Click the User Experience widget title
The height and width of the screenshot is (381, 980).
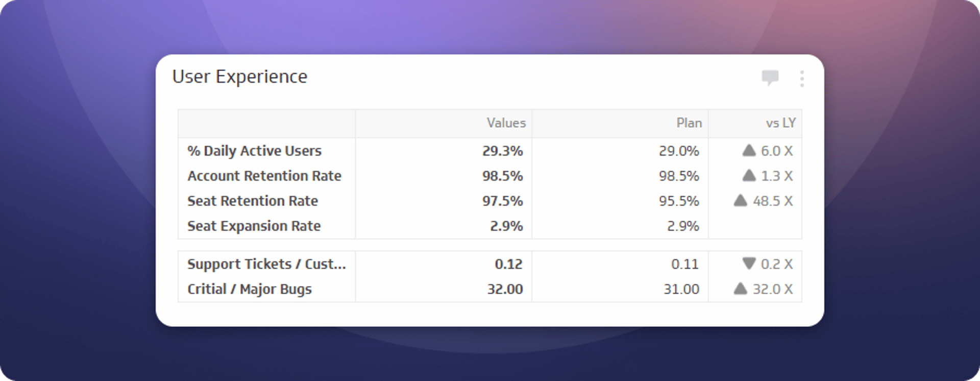click(240, 77)
